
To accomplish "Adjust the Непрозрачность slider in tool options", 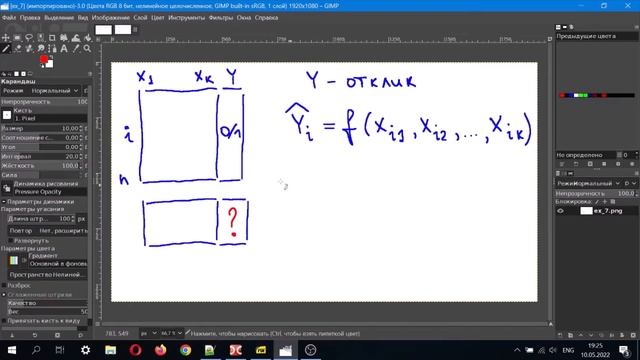I will click(x=44, y=101).
